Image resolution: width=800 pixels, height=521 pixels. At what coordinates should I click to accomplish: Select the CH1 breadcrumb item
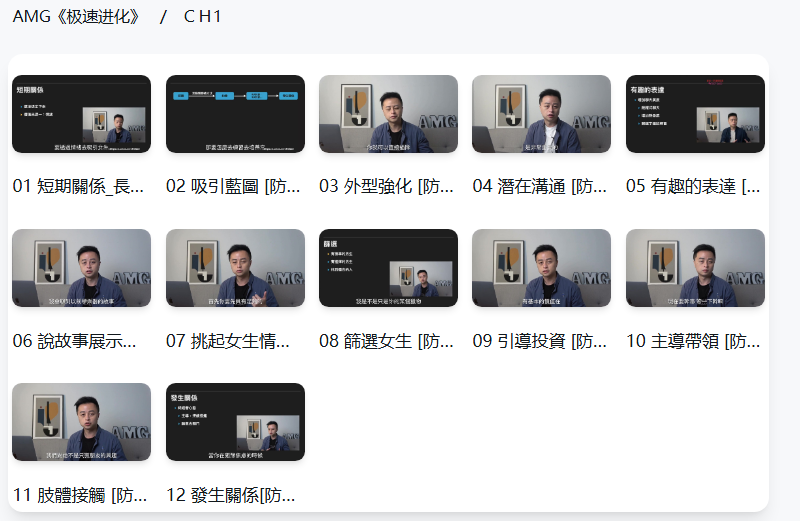pyautogui.click(x=202, y=17)
